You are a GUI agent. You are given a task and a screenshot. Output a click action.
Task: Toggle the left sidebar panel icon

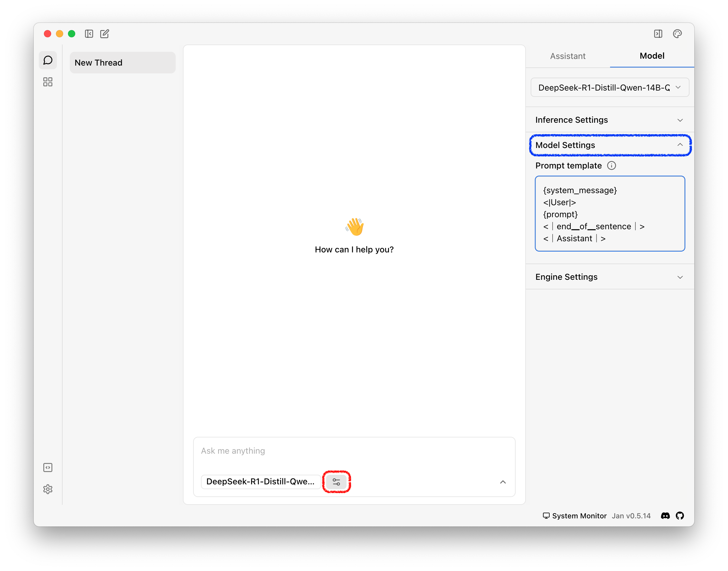(89, 34)
